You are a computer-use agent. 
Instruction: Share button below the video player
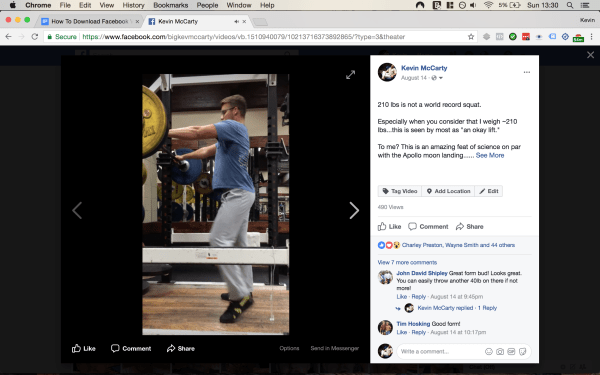coord(181,348)
